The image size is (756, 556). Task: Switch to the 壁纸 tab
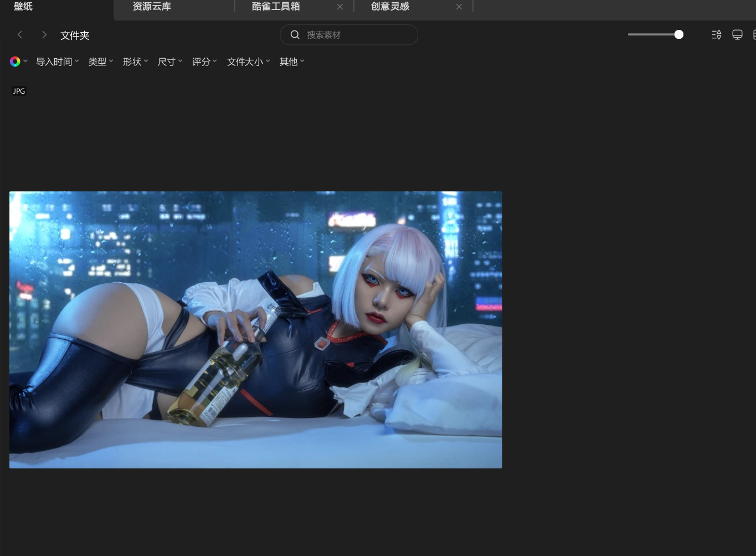pos(23,7)
